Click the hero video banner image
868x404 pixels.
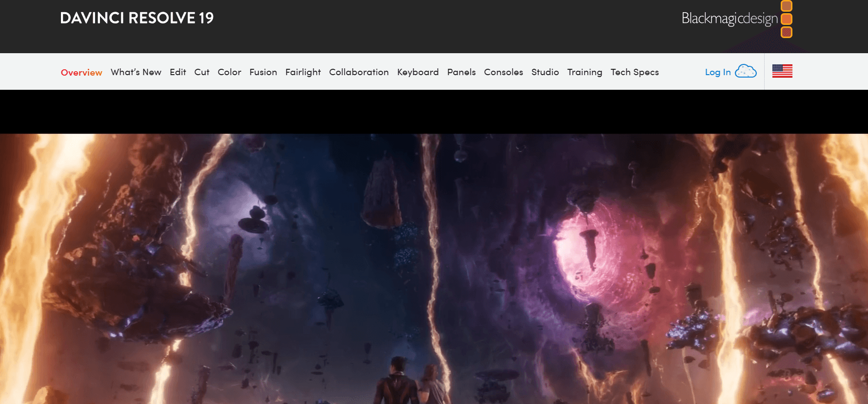point(434,269)
